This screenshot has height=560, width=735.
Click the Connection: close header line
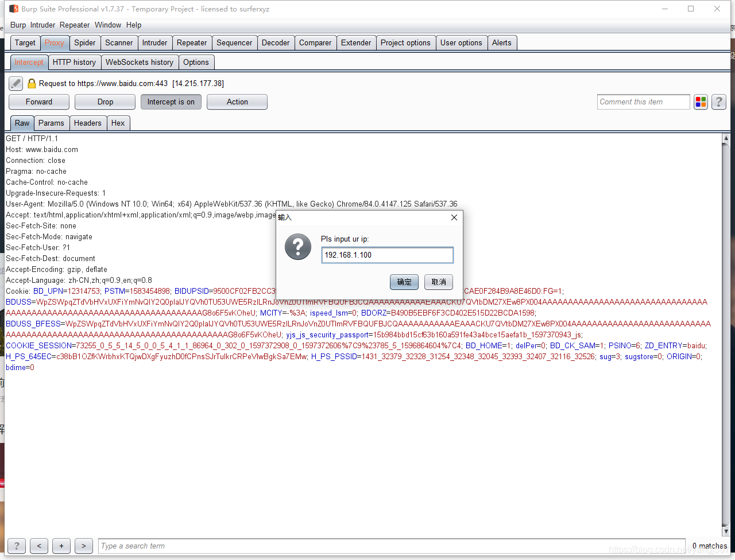click(x=36, y=161)
